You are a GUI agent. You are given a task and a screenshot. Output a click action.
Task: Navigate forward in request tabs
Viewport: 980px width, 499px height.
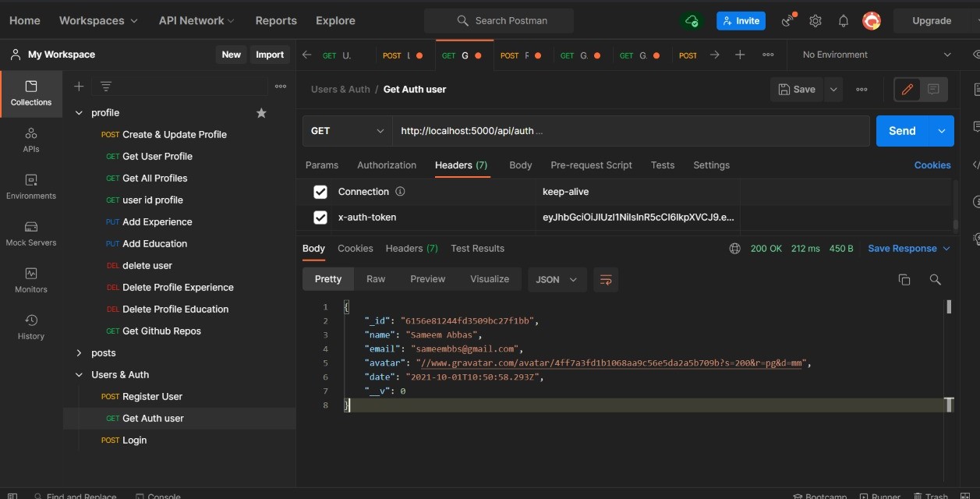714,55
